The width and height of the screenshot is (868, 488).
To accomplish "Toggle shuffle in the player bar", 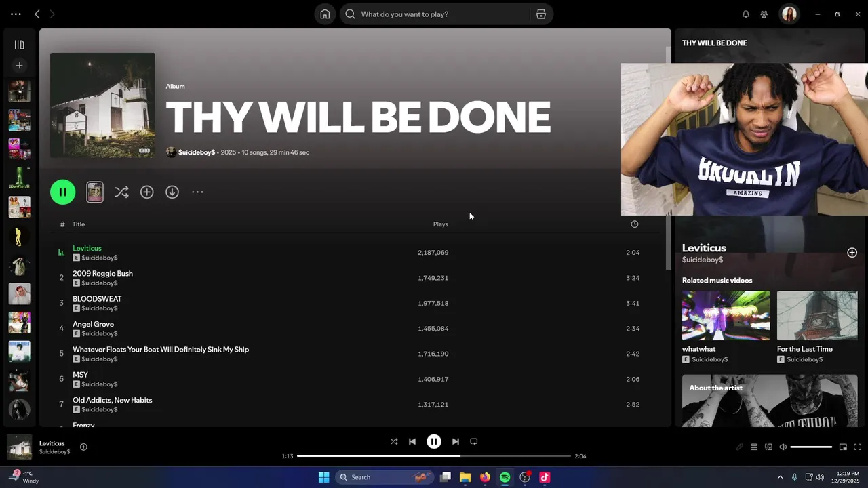I will point(394,441).
